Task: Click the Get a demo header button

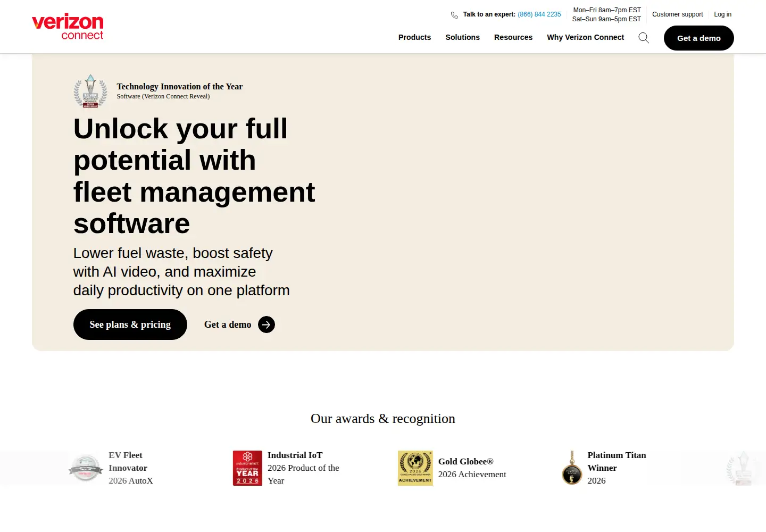Action: pos(699,38)
